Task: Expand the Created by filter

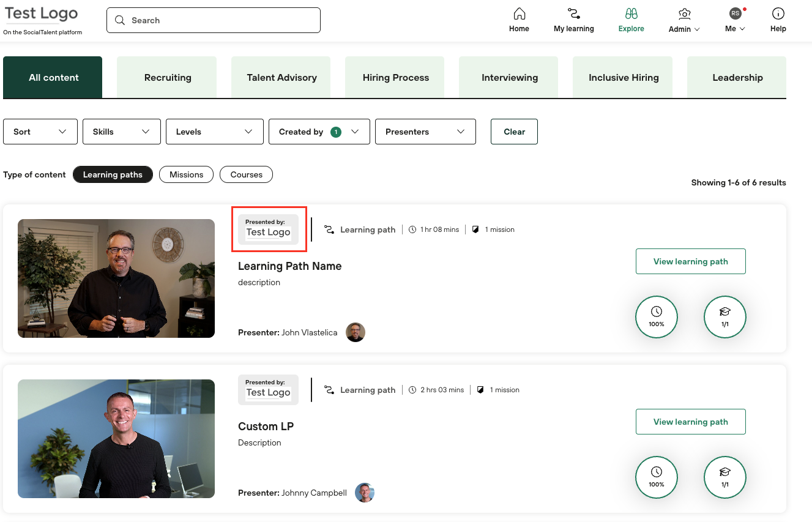Action: click(x=319, y=132)
